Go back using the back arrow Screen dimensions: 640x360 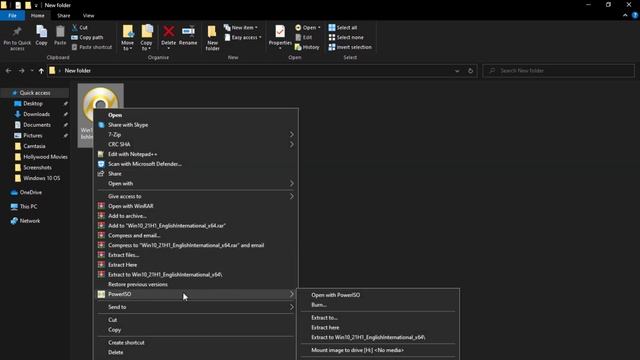tap(8, 71)
